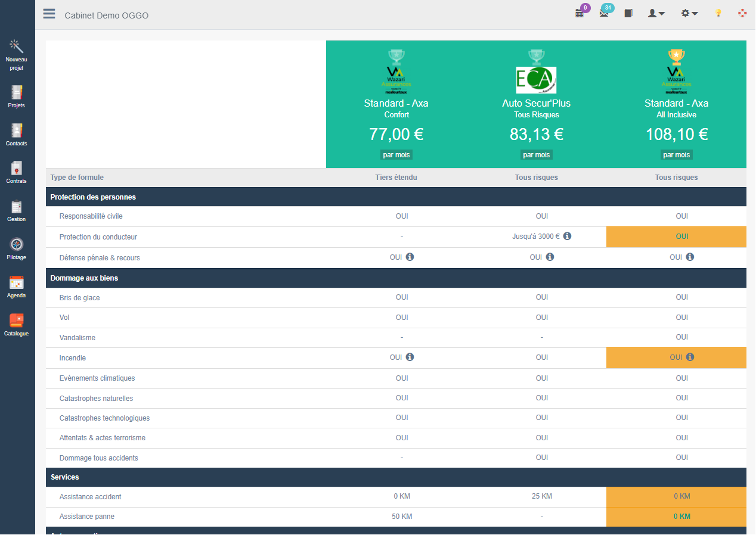Click the lightbulb tips icon
756x535 pixels.
tap(718, 13)
